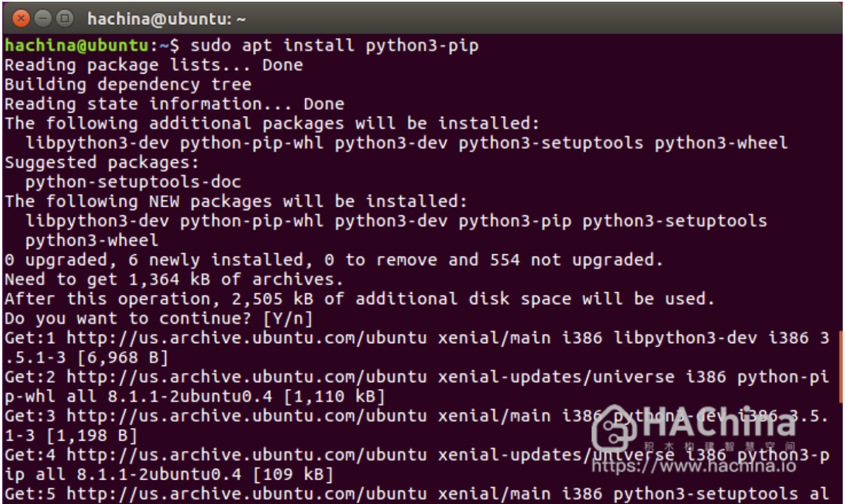Close the terminal window with red button
Screen dimensions: 845x504
21,19
